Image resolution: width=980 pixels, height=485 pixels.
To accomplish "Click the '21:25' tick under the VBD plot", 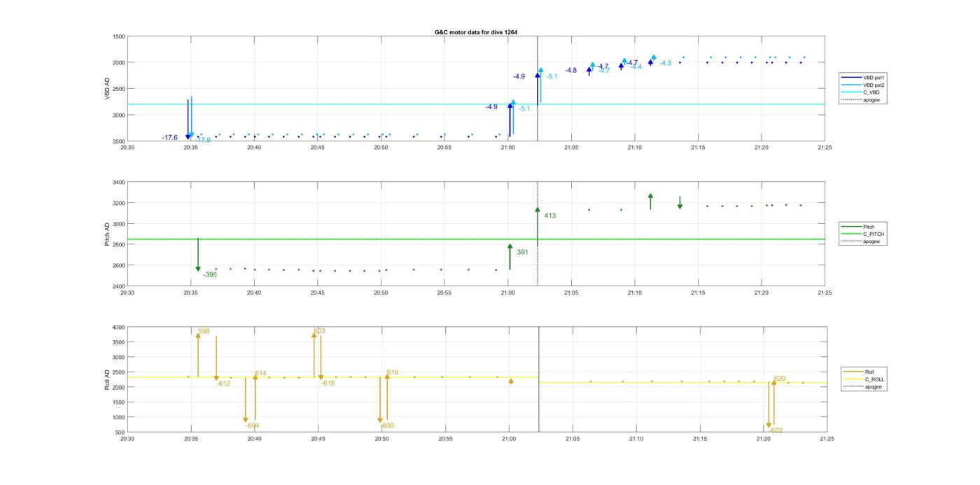I will click(x=825, y=147).
